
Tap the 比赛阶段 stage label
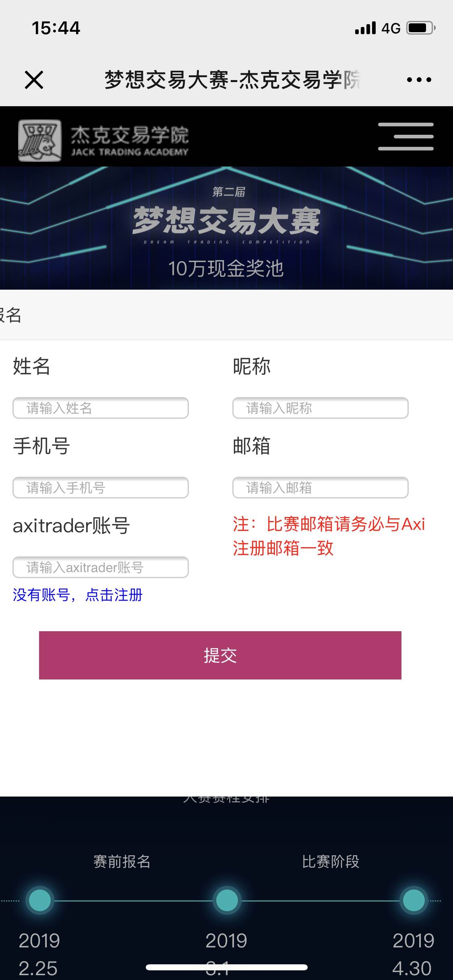[331, 862]
